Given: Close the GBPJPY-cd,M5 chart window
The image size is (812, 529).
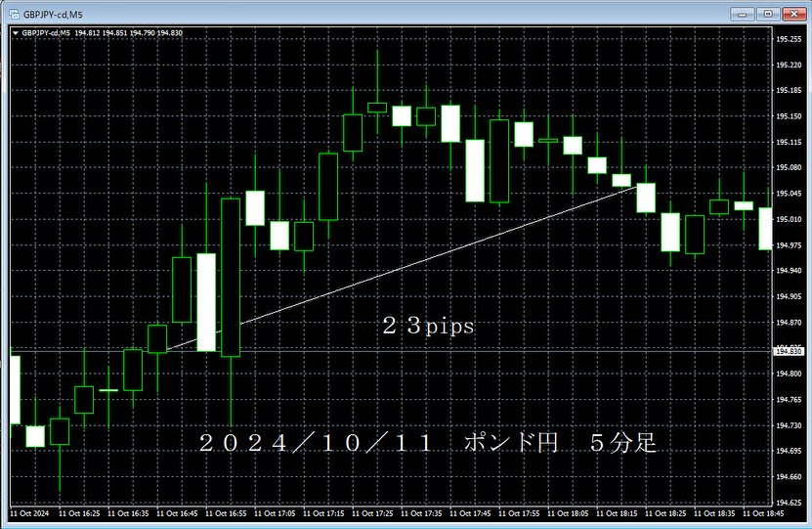Looking at the screenshot, I should point(793,14).
